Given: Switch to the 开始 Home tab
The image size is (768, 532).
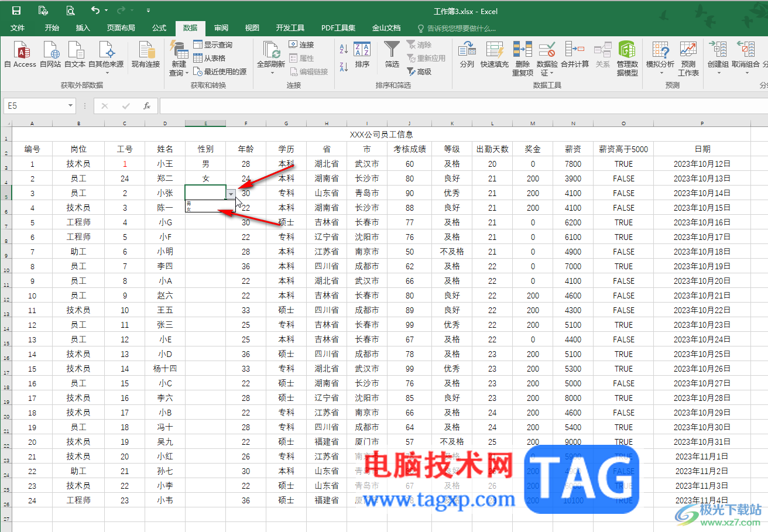Looking at the screenshot, I should (x=52, y=28).
